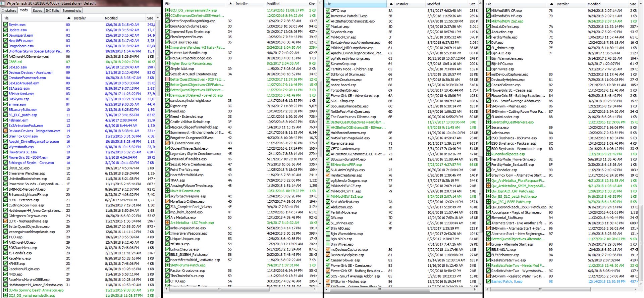This screenshot has width=644, height=298.
Task: Toggle Dr_Bandolier.esp checkbox
Action: (x=489, y=170)
